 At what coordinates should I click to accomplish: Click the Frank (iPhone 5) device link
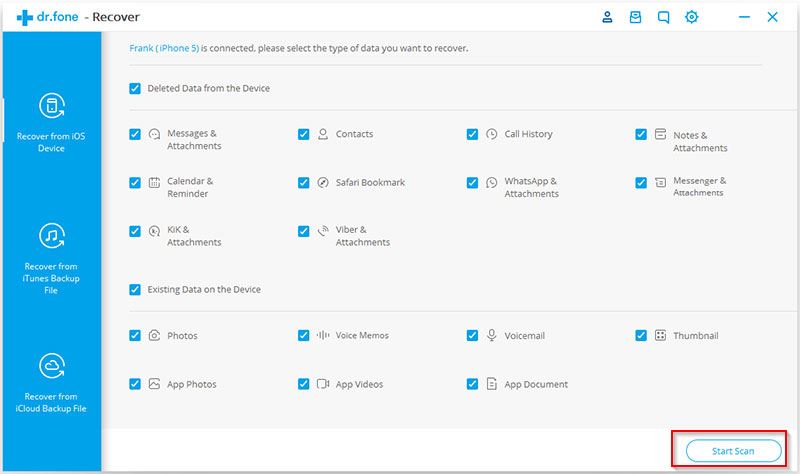coord(164,48)
